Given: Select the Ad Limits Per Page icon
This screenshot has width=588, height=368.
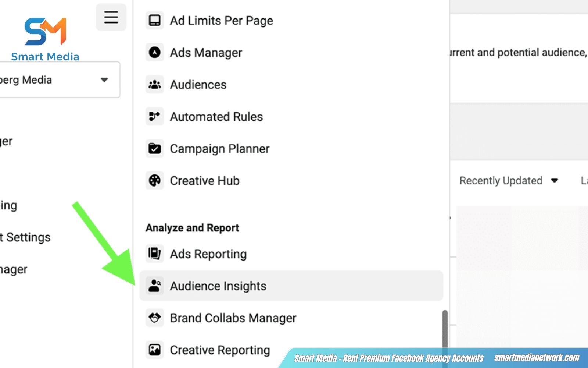Looking at the screenshot, I should point(155,20).
